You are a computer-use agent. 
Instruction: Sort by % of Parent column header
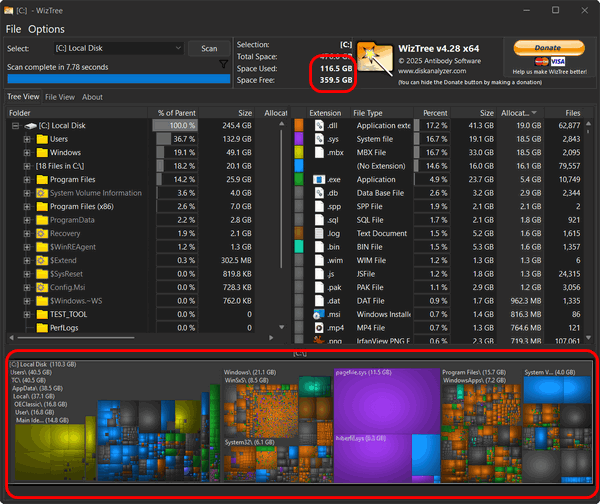[173, 113]
